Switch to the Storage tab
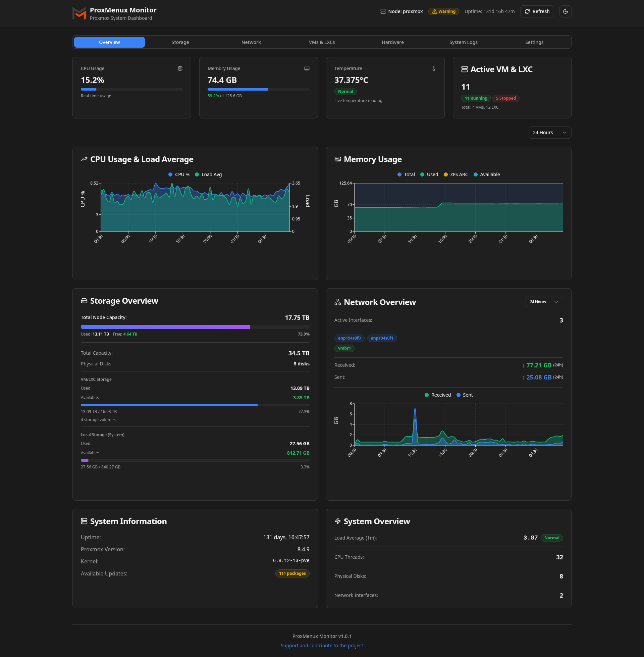This screenshot has width=644, height=657. [x=180, y=42]
